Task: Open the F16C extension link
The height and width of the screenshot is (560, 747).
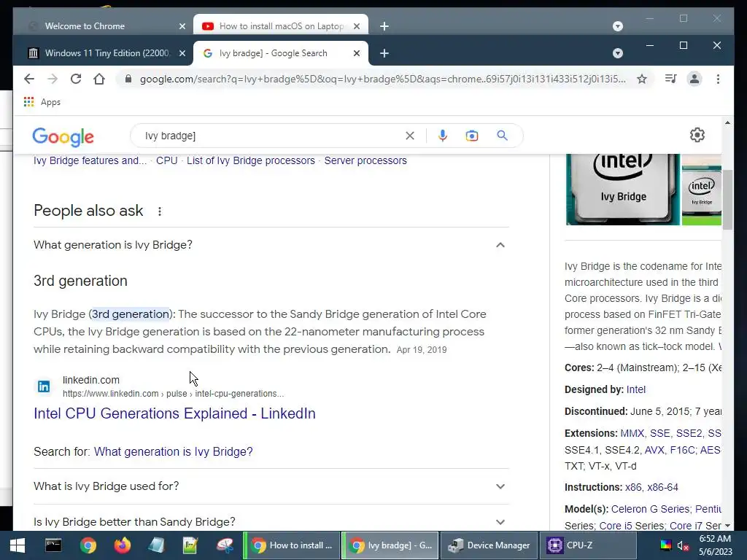Action: click(682, 450)
